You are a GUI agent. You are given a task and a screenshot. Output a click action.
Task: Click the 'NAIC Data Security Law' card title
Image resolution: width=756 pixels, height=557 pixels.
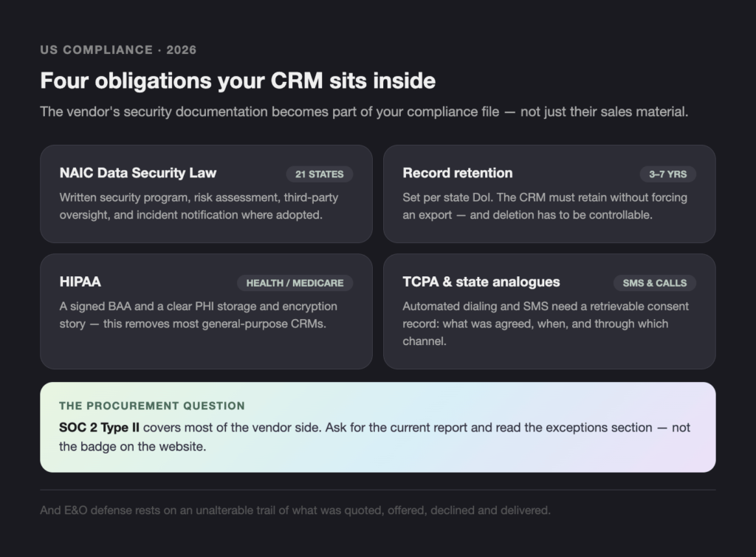pos(138,173)
